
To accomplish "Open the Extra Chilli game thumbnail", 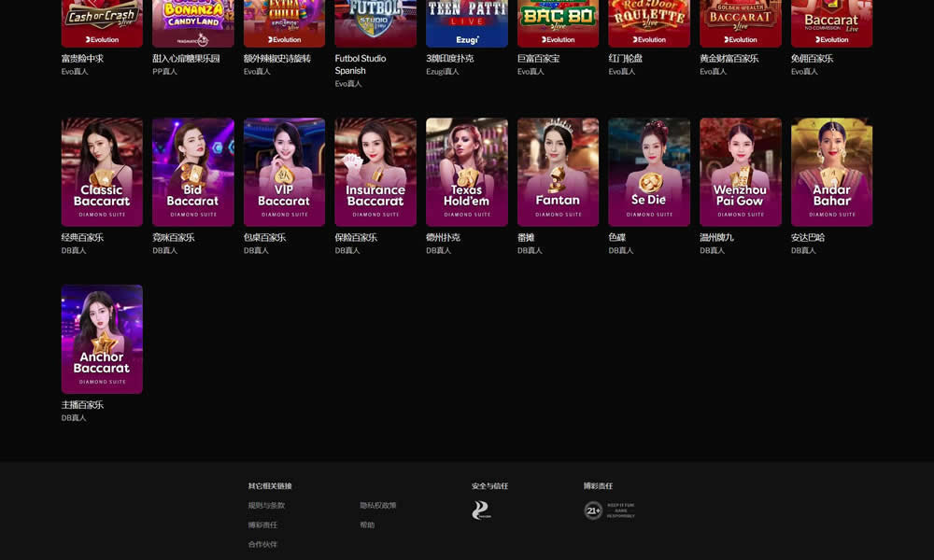I will 284,23.
